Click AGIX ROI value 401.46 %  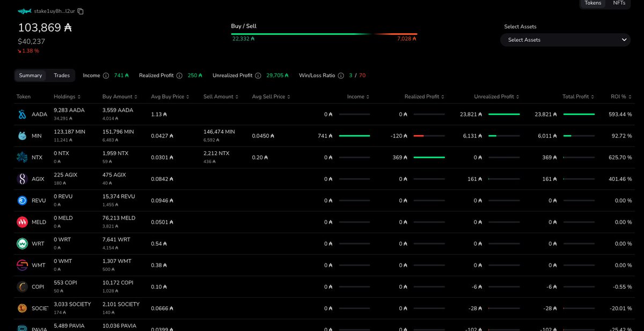point(621,179)
